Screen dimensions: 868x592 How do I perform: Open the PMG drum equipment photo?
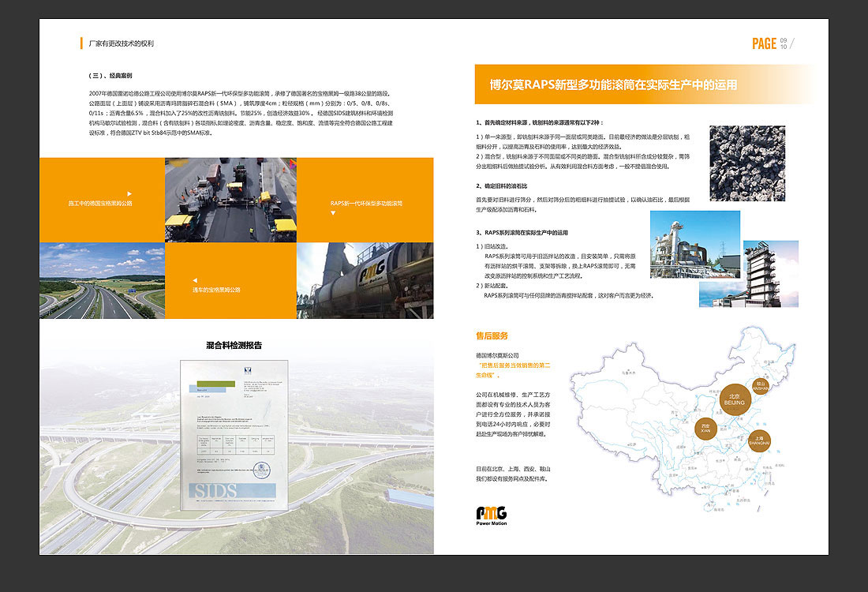[365, 280]
